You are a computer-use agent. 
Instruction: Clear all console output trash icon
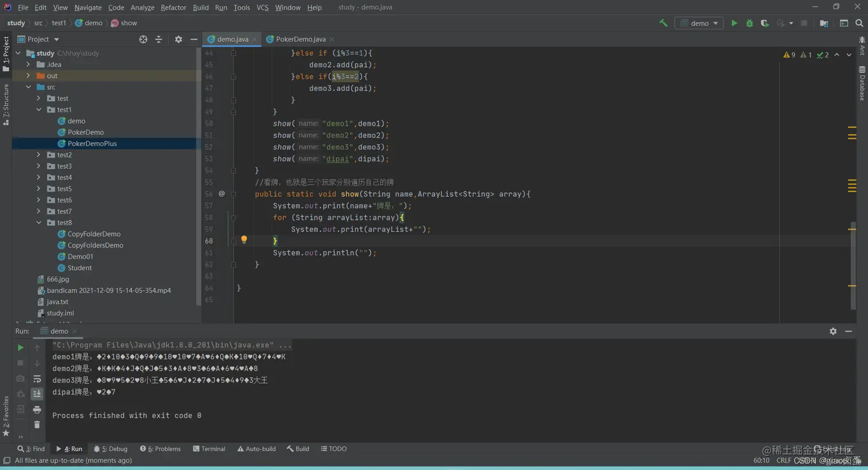[x=37, y=425]
